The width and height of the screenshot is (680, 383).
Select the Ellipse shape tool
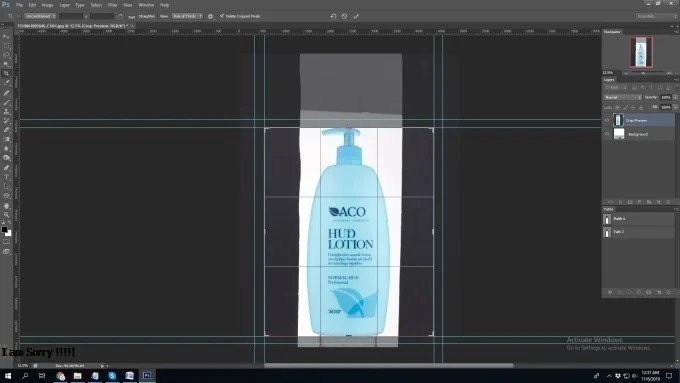[x=6, y=196]
